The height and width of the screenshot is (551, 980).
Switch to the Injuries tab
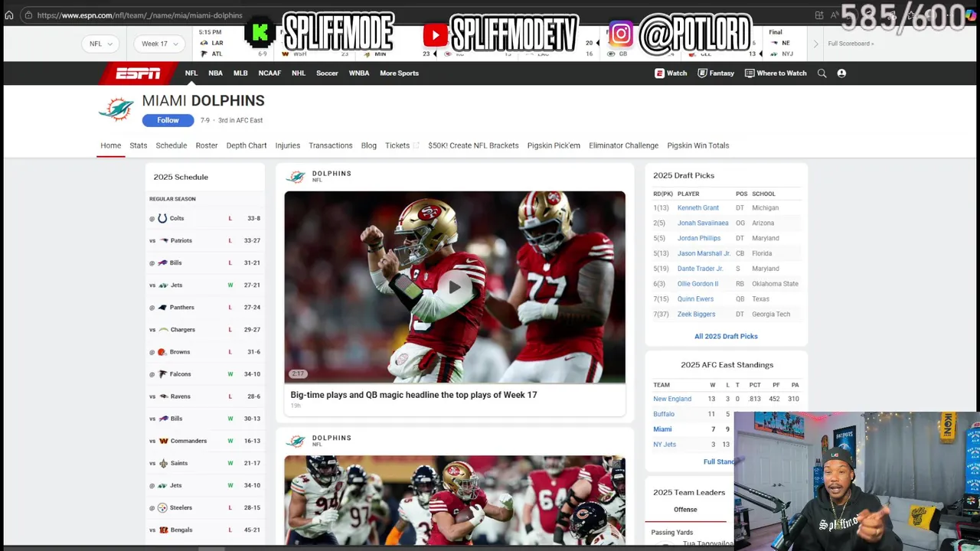(288, 145)
